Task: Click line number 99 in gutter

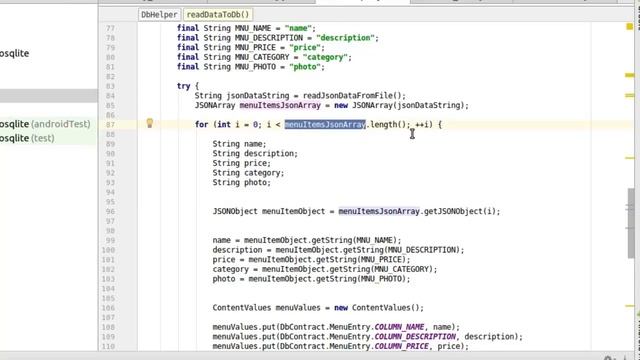Action: (x=110, y=240)
